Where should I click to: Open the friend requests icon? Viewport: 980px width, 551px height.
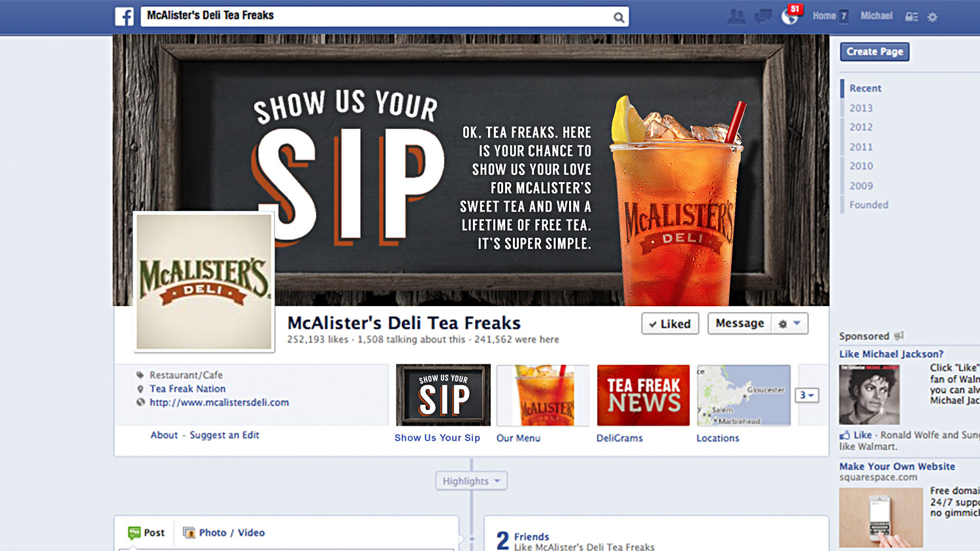[736, 16]
